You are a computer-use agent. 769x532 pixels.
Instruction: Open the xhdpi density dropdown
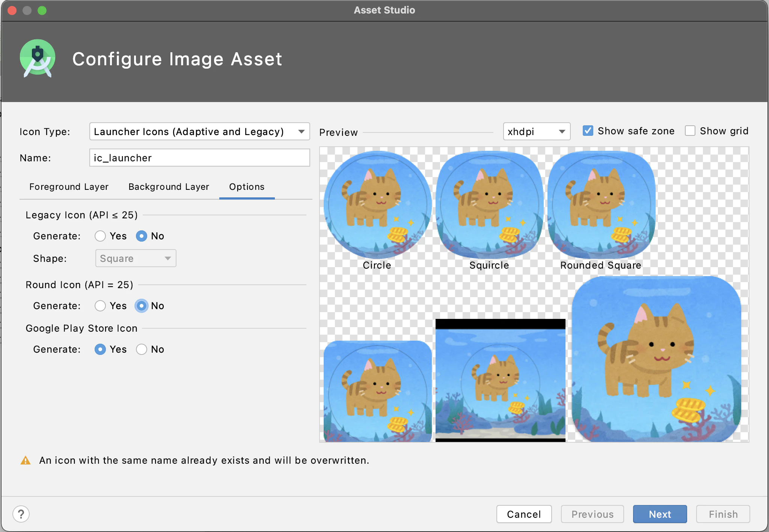pyautogui.click(x=537, y=131)
